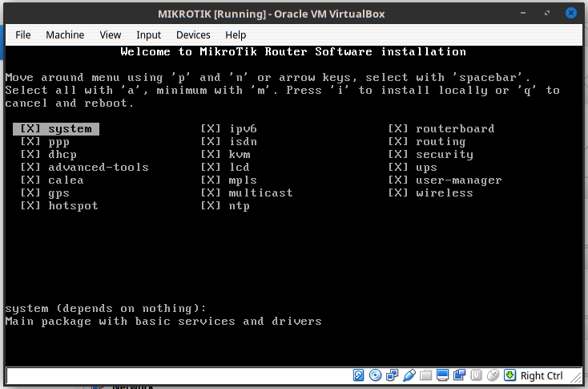Open the File menu

point(23,35)
